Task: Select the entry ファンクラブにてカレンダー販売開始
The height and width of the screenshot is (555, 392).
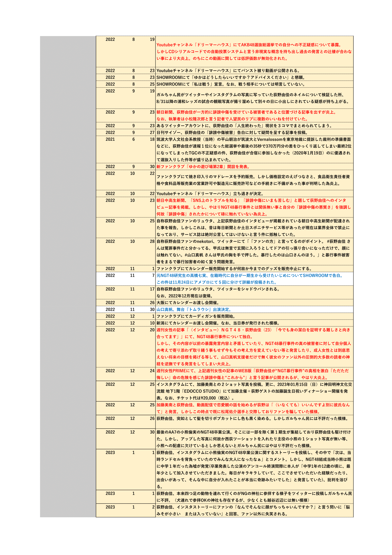Action: point(254,269)
